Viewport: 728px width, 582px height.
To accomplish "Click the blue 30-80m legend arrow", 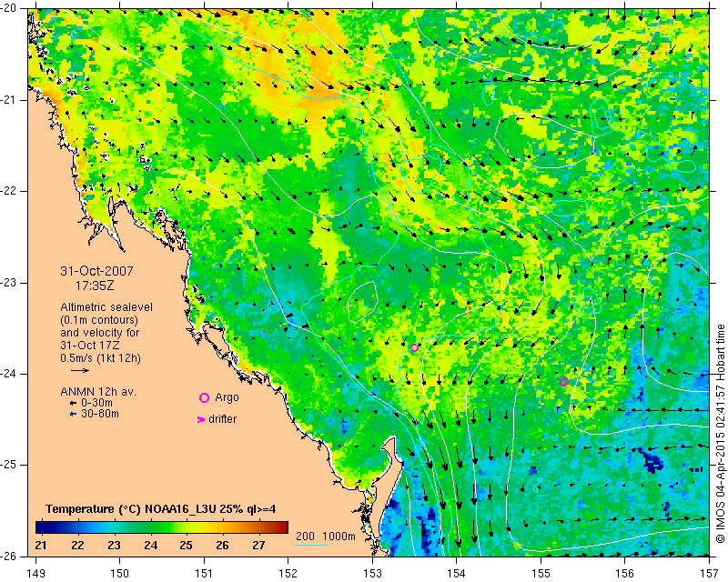I will point(73,414).
